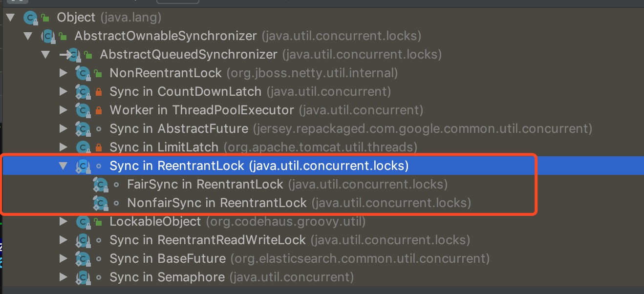644x294 pixels.
Task: Select the AbstractOwnableSynchronizer entry
Action: point(248,36)
